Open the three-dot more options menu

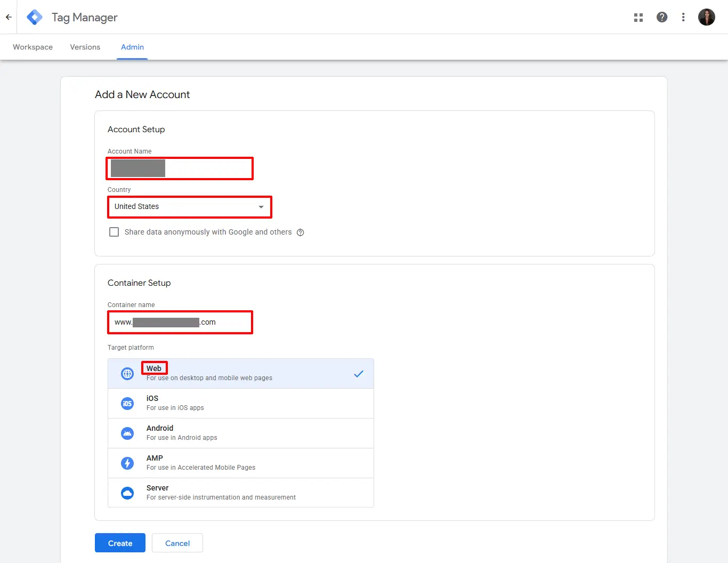[683, 17]
